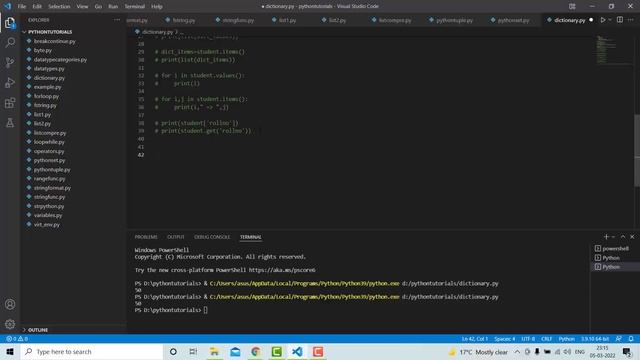Open notifications bell in status bar

631,339
